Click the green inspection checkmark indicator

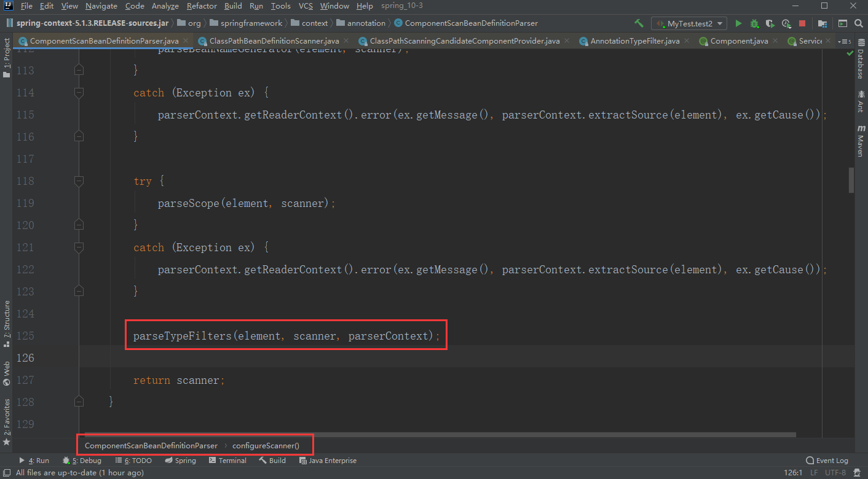tap(851, 53)
